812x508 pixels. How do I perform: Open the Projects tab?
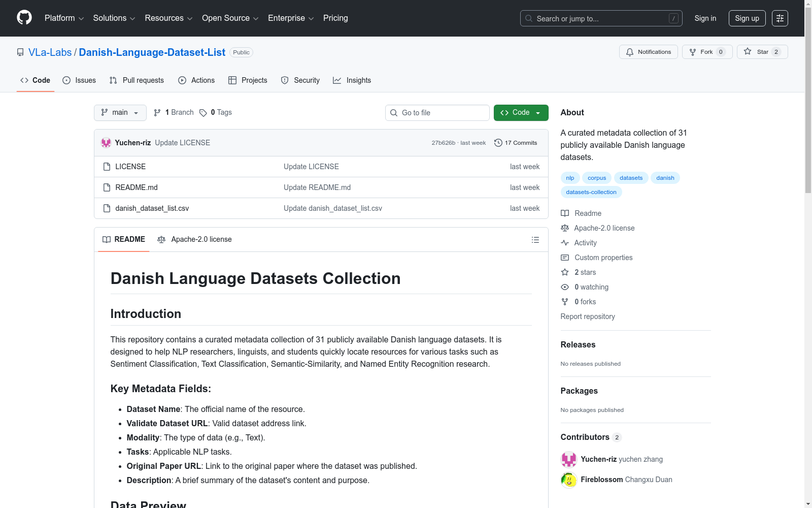tap(248, 80)
